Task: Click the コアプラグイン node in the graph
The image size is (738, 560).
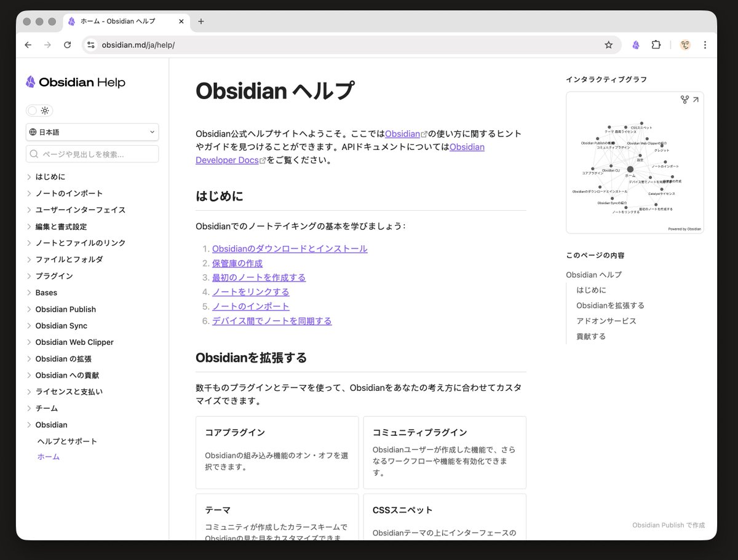Action: 592,168
